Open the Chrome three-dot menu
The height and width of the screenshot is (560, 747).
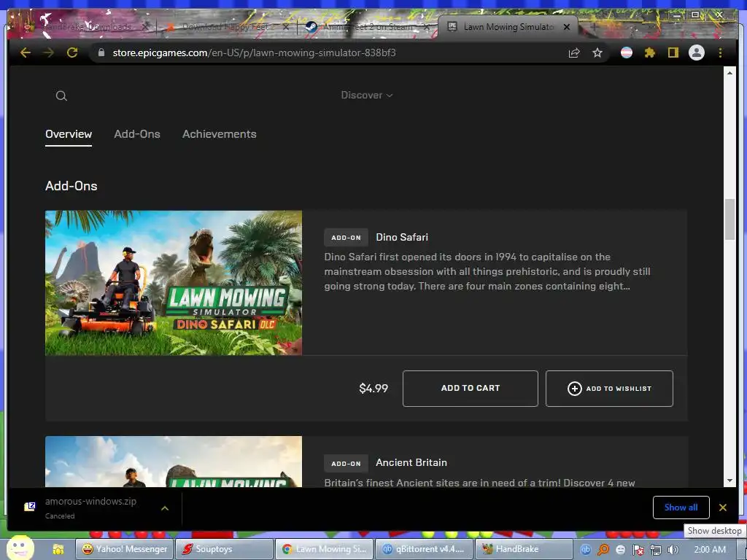coord(720,52)
